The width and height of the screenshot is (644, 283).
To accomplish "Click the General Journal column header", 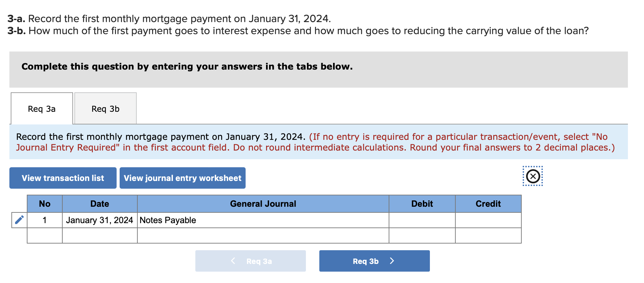I will (263, 203).
